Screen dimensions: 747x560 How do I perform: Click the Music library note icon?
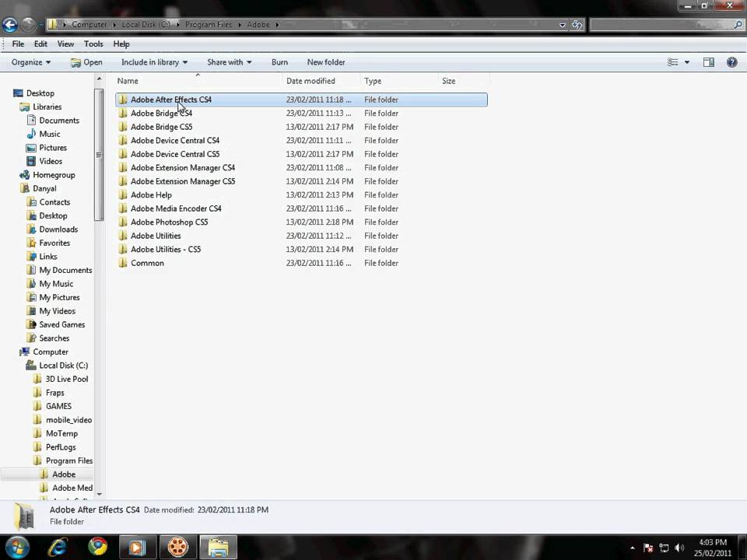pos(31,134)
